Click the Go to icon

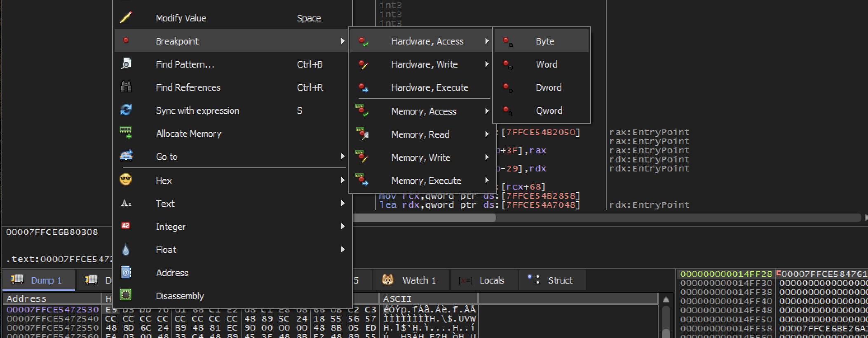126,156
